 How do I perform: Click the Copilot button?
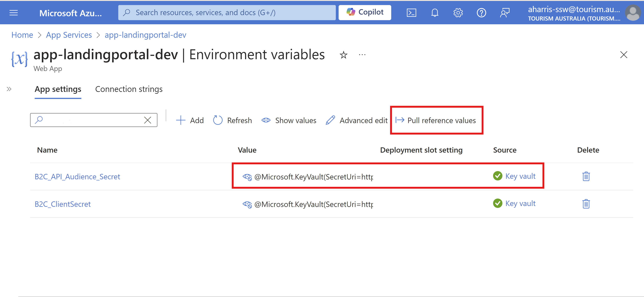pos(365,12)
